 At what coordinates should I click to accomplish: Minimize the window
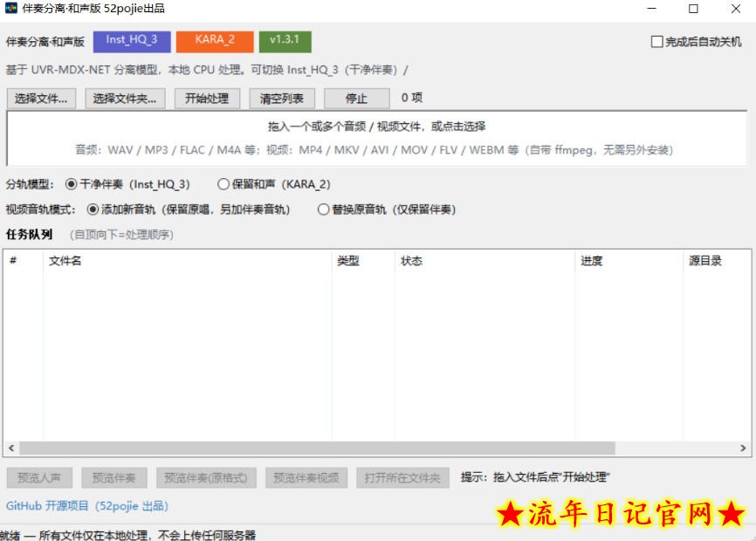pyautogui.click(x=652, y=9)
